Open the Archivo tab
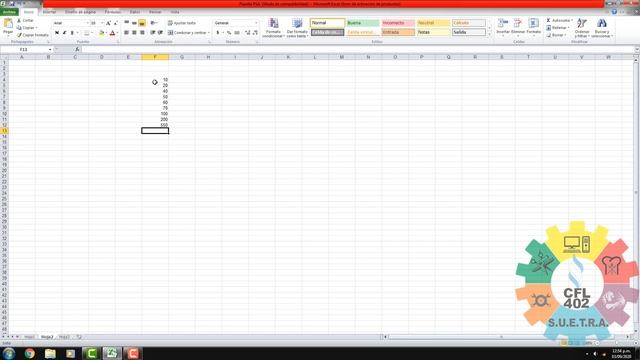The image size is (640, 360). point(9,12)
